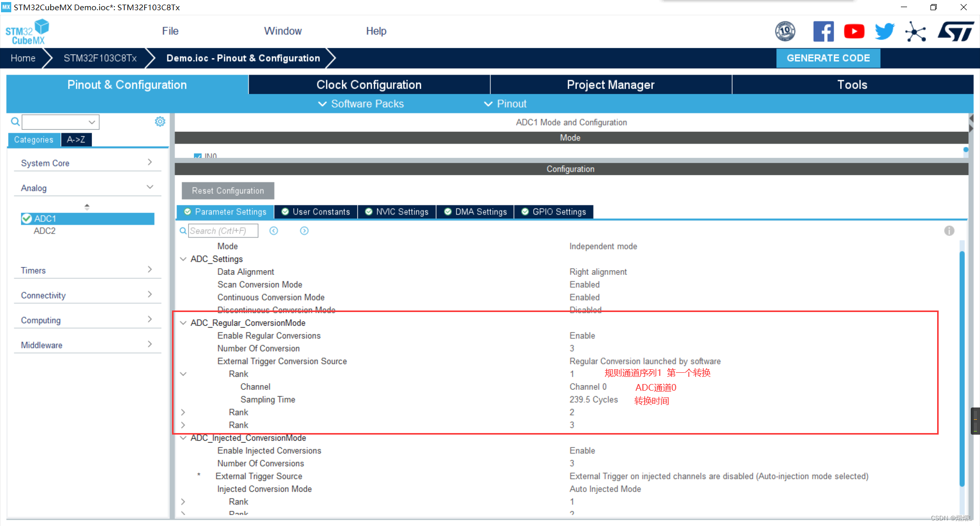Click the Channel 0 value
Viewport: 980px width, 526px height.
(588, 387)
